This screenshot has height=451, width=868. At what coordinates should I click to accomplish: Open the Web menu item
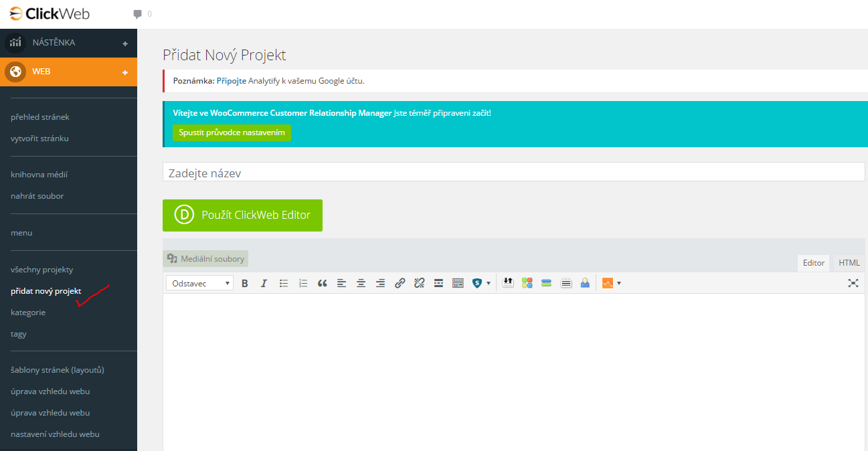pyautogui.click(x=68, y=72)
